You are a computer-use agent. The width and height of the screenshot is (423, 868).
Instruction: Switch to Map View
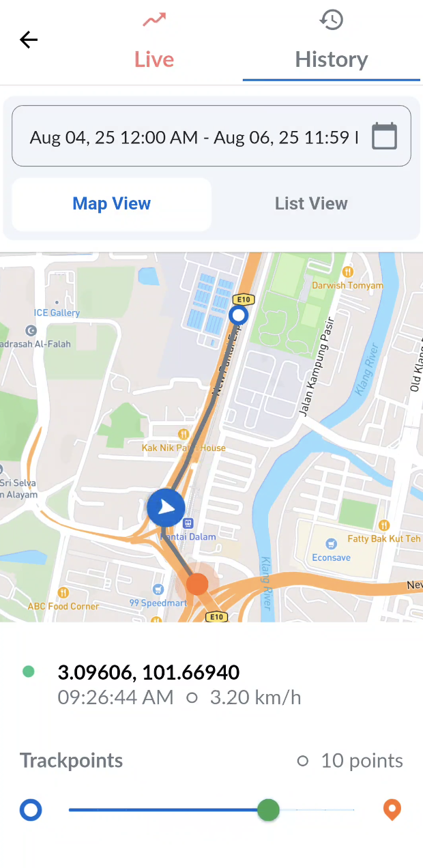(x=112, y=203)
